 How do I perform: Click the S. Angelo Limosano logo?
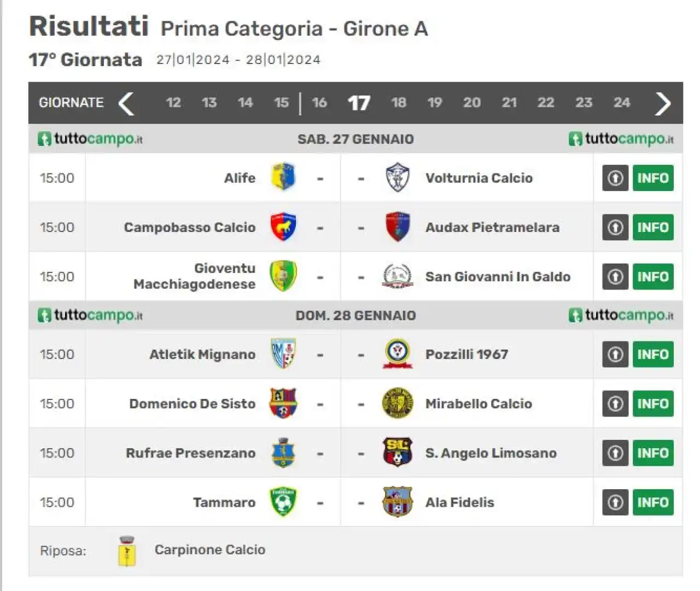point(398,453)
